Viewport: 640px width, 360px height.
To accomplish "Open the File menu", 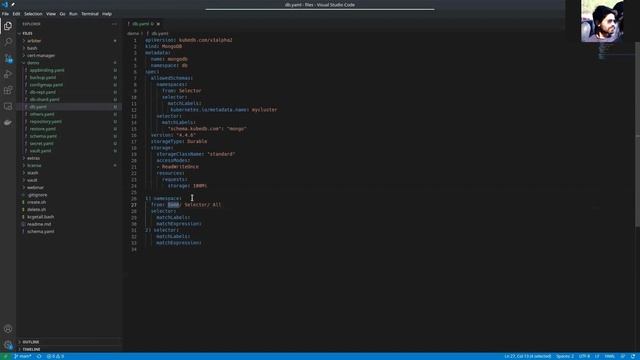I will 5,14.
